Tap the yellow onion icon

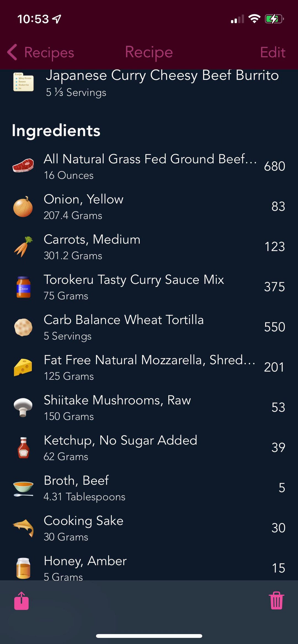23,206
